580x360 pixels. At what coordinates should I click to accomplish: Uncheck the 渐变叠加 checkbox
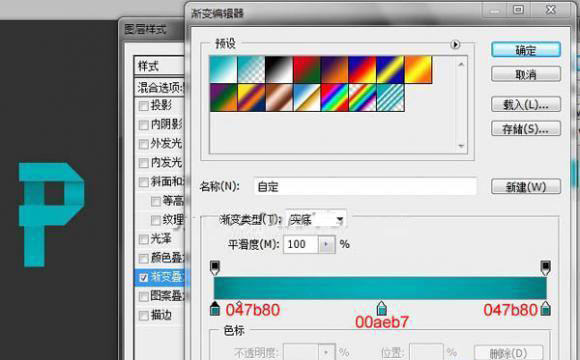point(144,277)
